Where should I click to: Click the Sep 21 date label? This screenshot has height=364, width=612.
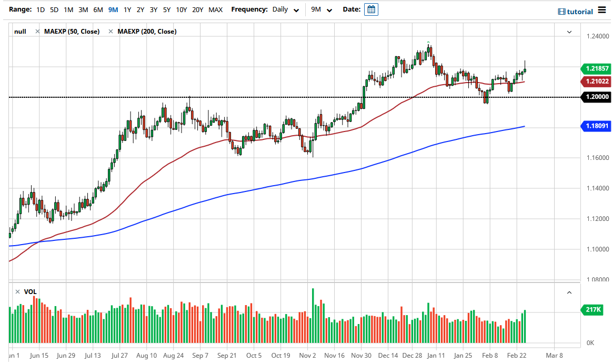coord(227,356)
